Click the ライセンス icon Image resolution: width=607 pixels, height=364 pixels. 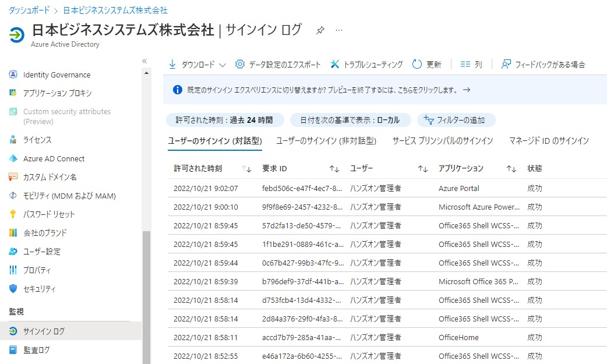(13, 139)
